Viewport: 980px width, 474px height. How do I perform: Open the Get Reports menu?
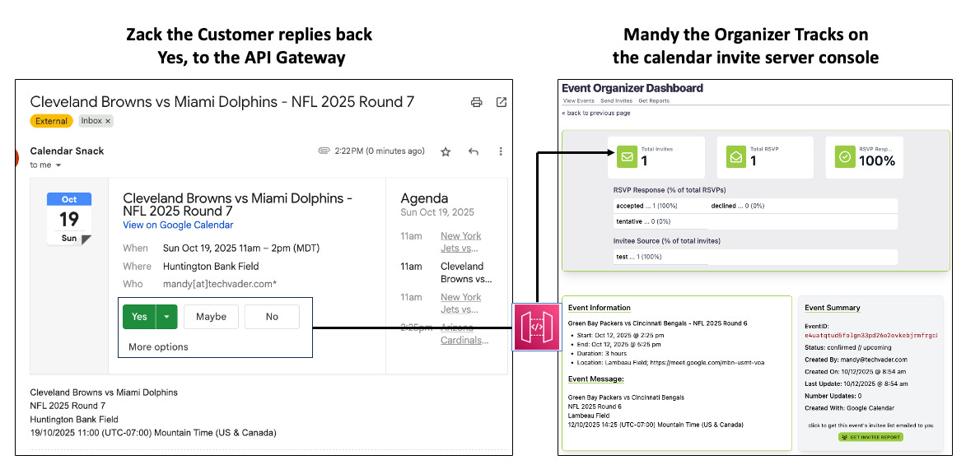[x=654, y=100]
